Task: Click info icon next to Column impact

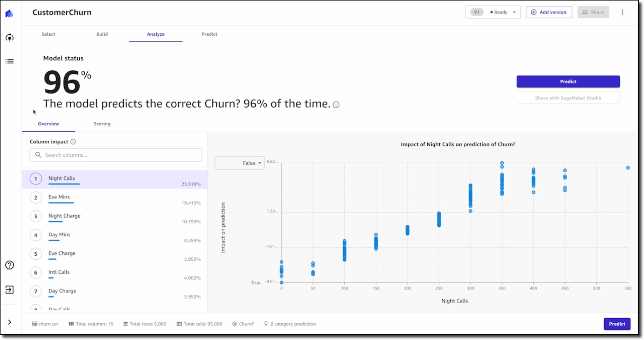Action: [x=73, y=142]
